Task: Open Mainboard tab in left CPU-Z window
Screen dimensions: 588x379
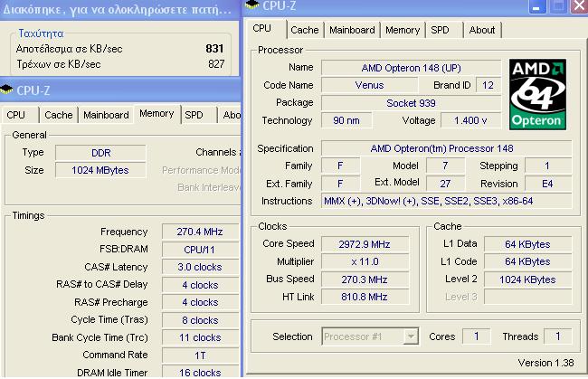Action: pyautogui.click(x=106, y=115)
